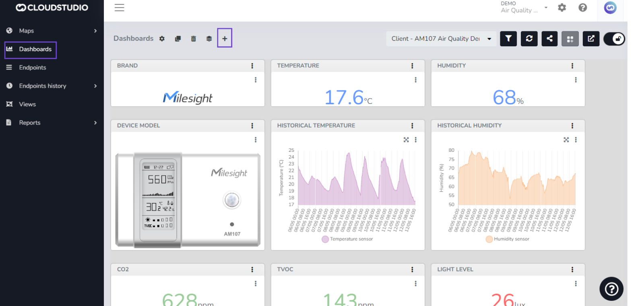Expand the Historical Temperature chart fullscreen
This screenshot has height=306, width=644.
coord(406,140)
